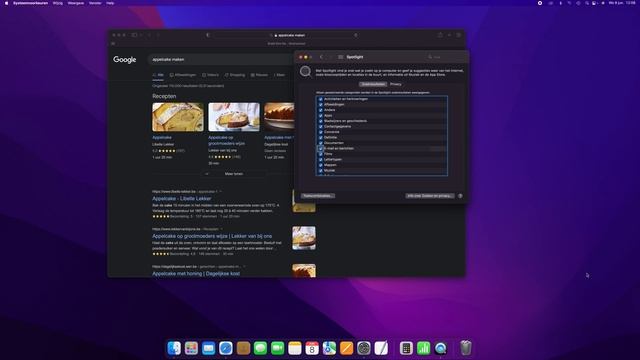Switch to Google Nieuws tab
The width and height of the screenshot is (640, 360).
tap(260, 75)
